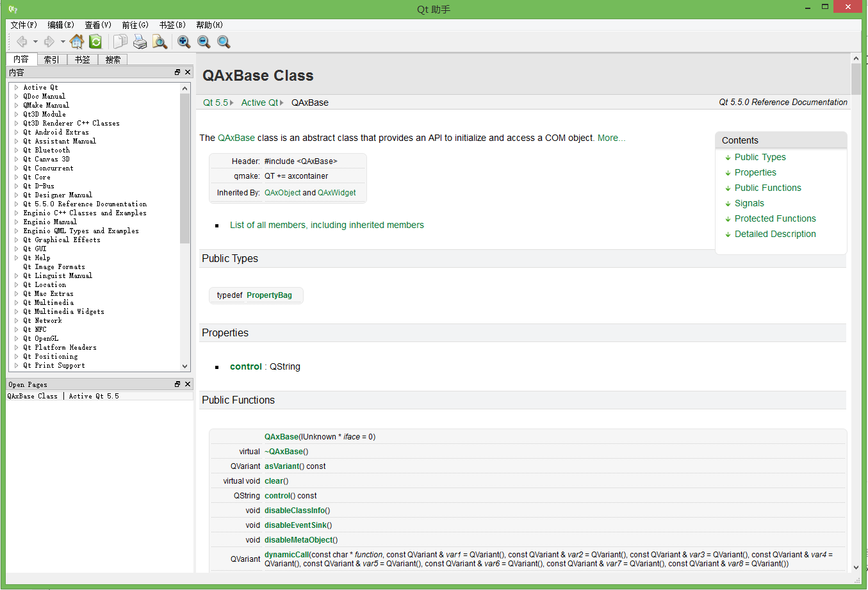868x590 pixels.
Task: Open the Forward history dropdown arrow
Action: point(63,42)
